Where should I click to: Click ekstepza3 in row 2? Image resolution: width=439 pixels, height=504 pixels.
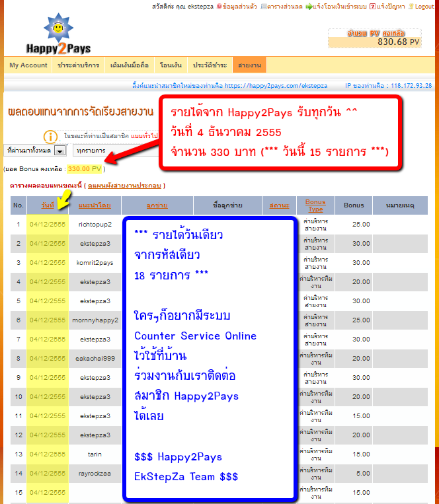95,244
